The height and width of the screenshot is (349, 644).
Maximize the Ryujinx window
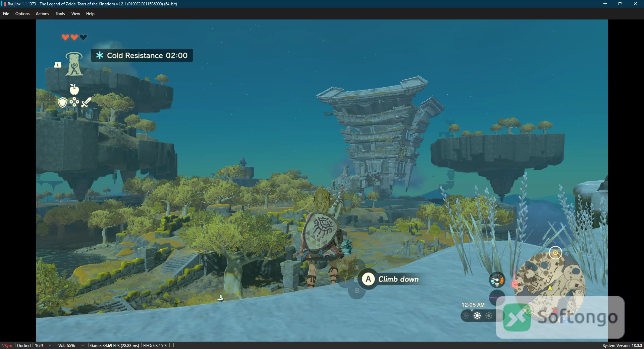point(620,4)
